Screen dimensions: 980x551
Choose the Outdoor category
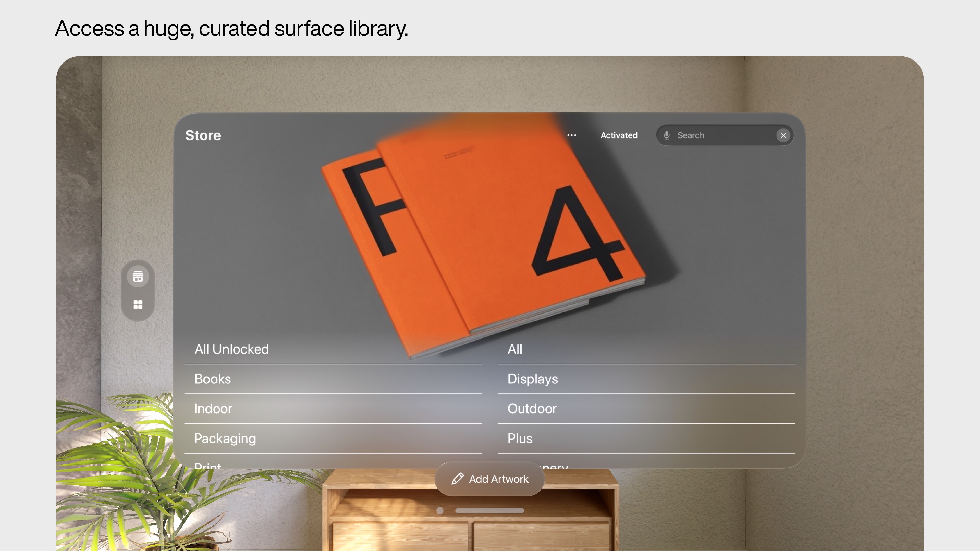[646, 409]
